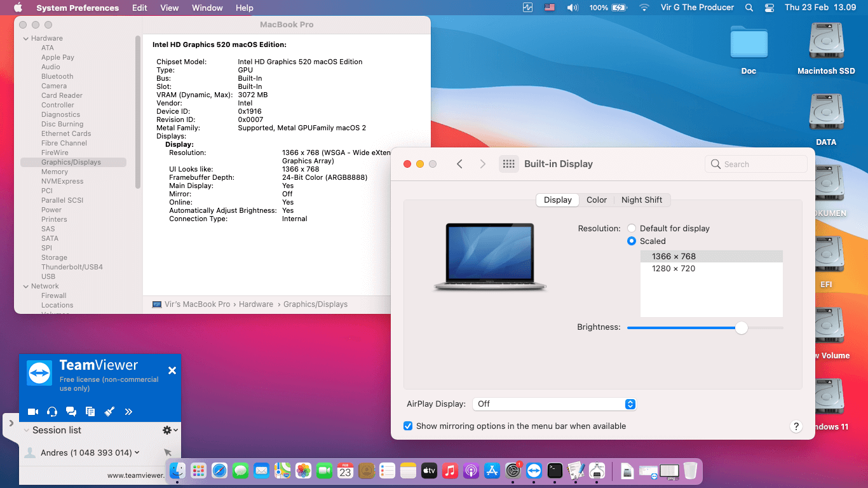Uncheck Show mirroring options in menu bar

(x=408, y=426)
